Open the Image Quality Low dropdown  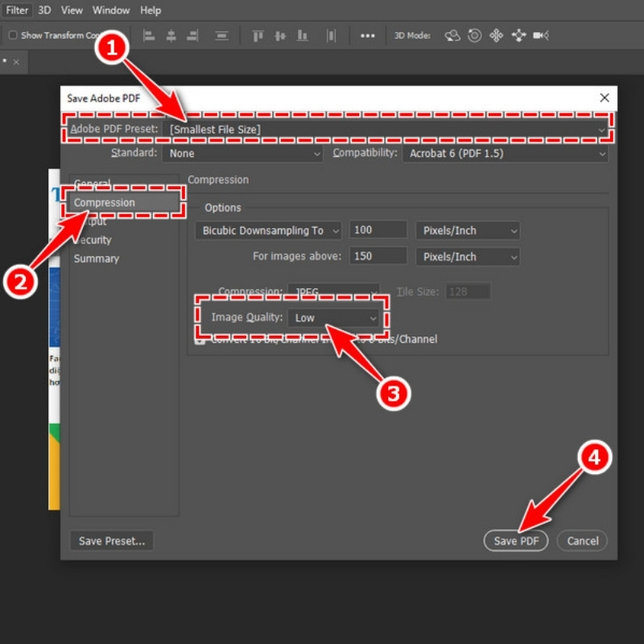(x=333, y=318)
